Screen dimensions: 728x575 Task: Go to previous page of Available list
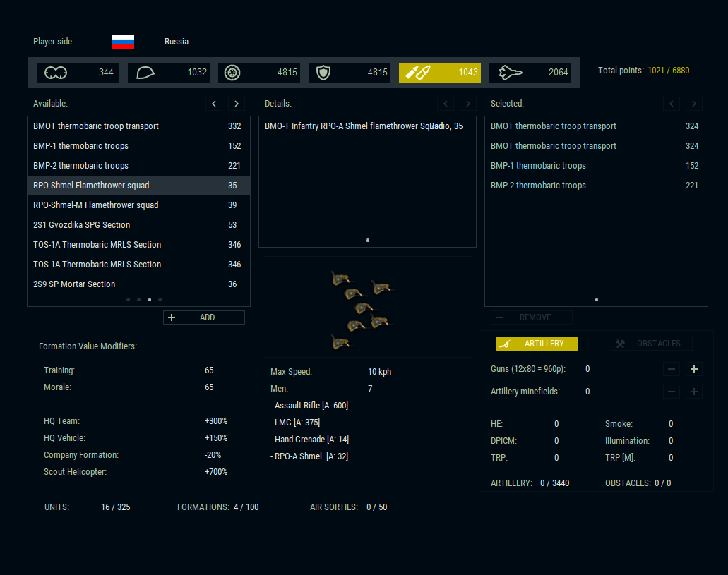pyautogui.click(x=213, y=104)
